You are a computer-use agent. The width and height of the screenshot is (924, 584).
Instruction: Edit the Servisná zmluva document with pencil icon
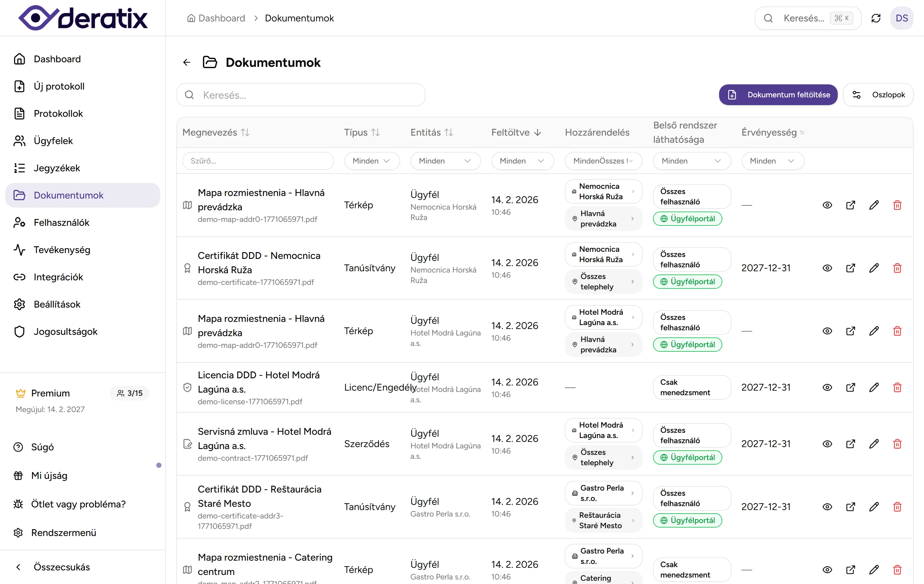coord(874,444)
